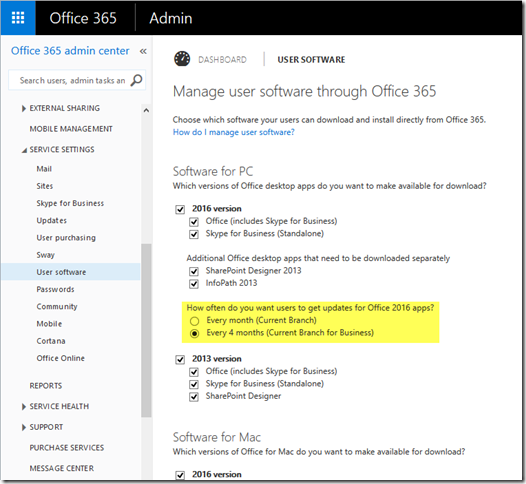
Task: Toggle the 2013 SharePoint Designer checkbox
Action: coord(194,397)
